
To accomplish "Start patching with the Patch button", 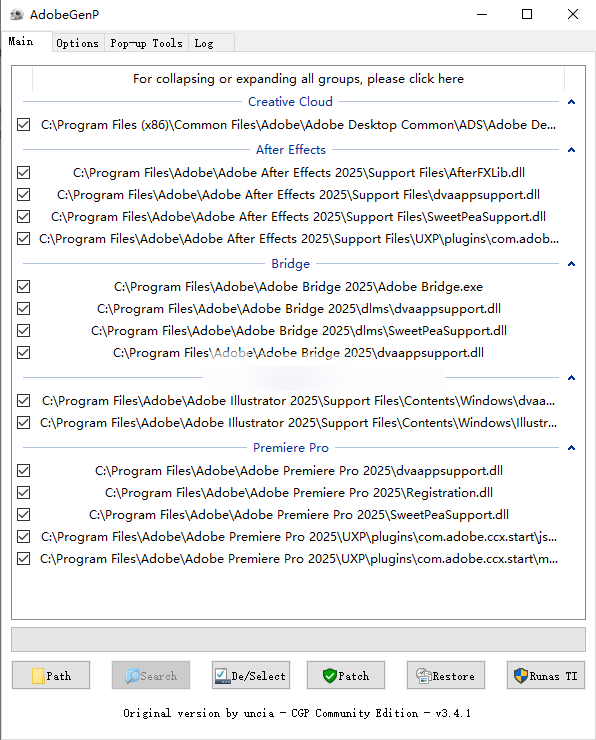I will (346, 675).
